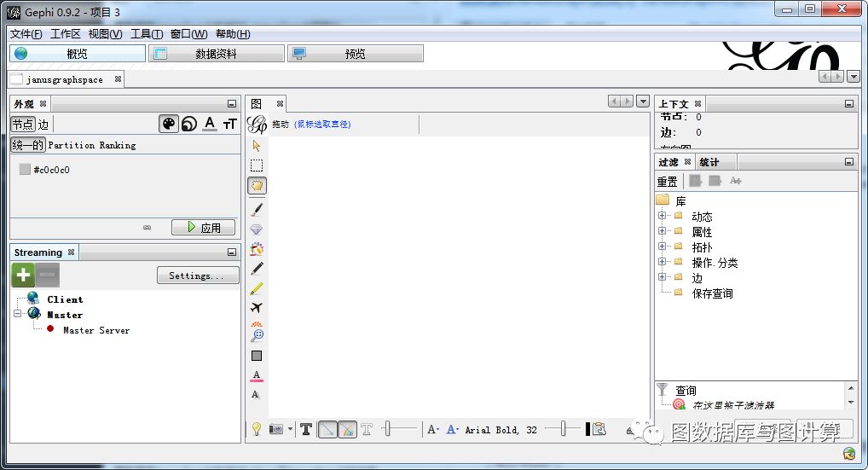The image size is (868, 470).
Task: Select the 边 toggle in appearance panel
Action: 43,125
